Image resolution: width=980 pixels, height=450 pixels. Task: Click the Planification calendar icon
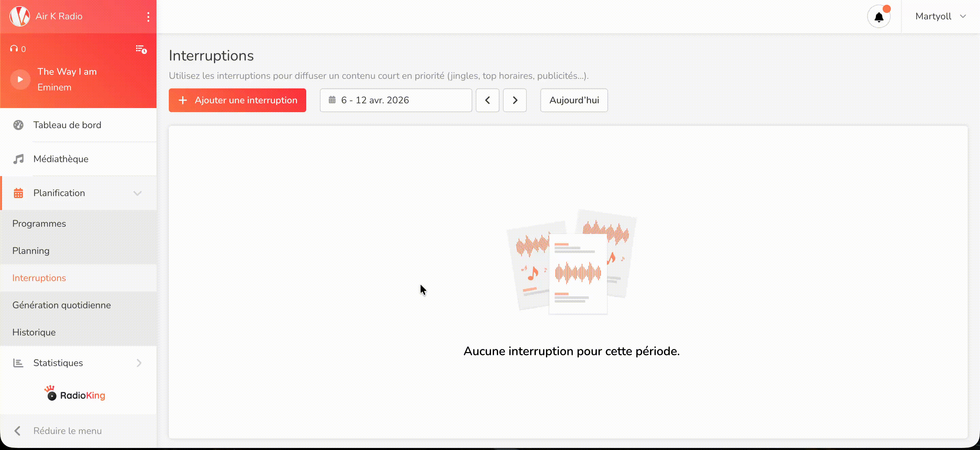click(18, 193)
